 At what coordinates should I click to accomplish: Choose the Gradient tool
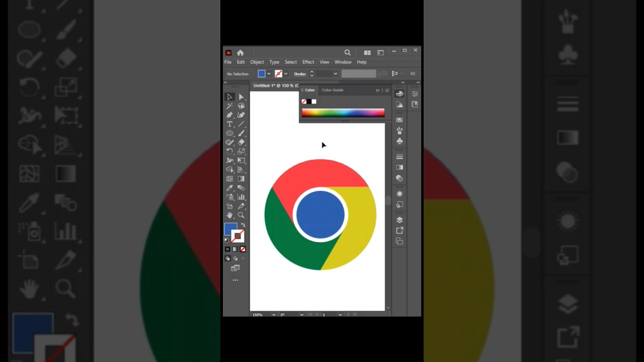(x=241, y=178)
